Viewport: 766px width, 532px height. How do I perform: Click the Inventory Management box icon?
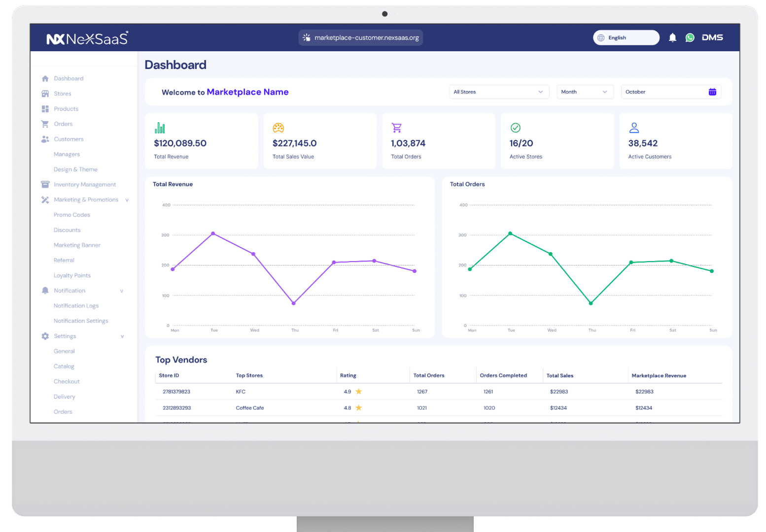coord(45,185)
